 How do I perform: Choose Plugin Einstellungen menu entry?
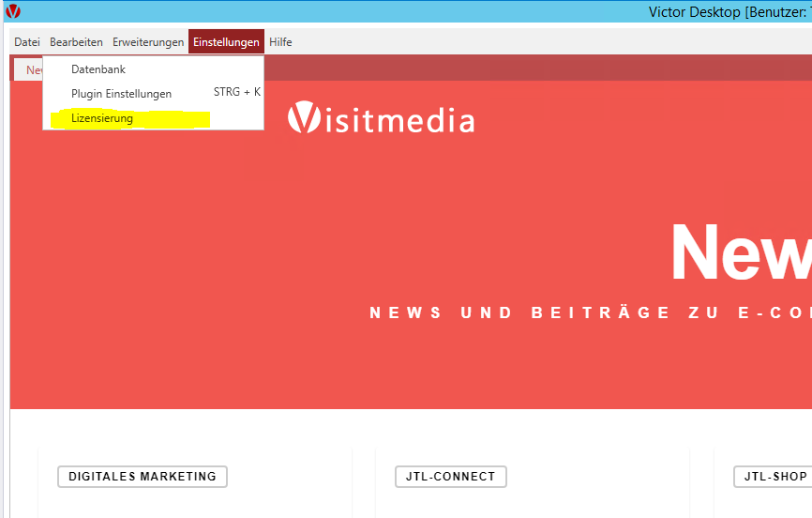(x=153, y=93)
